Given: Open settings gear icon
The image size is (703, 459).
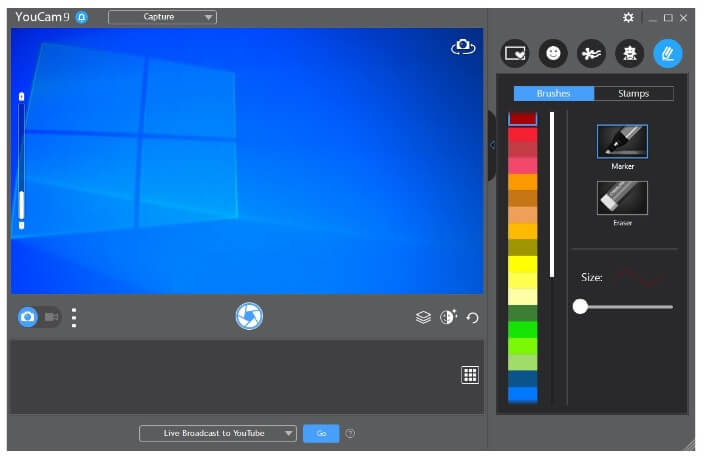Looking at the screenshot, I should pos(628,17).
